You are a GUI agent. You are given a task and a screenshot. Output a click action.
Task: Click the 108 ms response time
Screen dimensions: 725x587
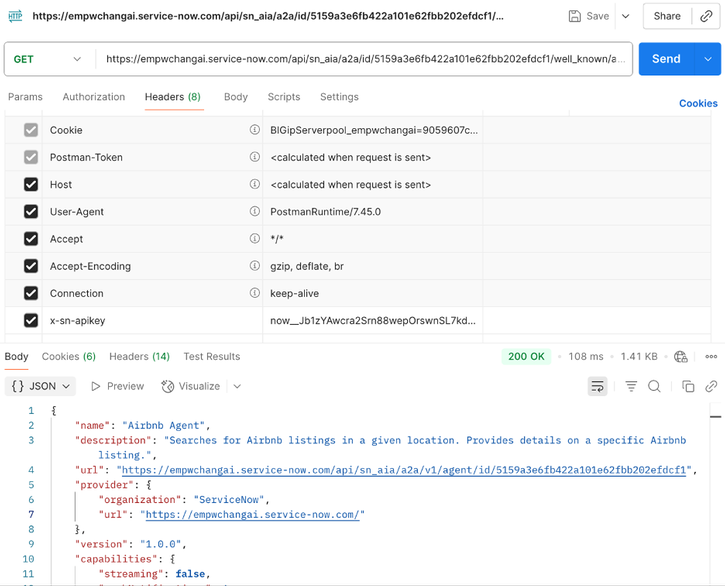586,357
